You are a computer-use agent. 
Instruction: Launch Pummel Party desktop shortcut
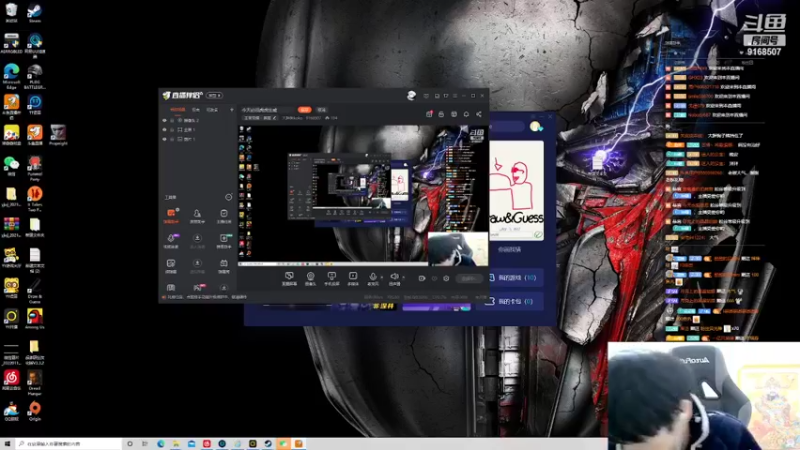35,168
